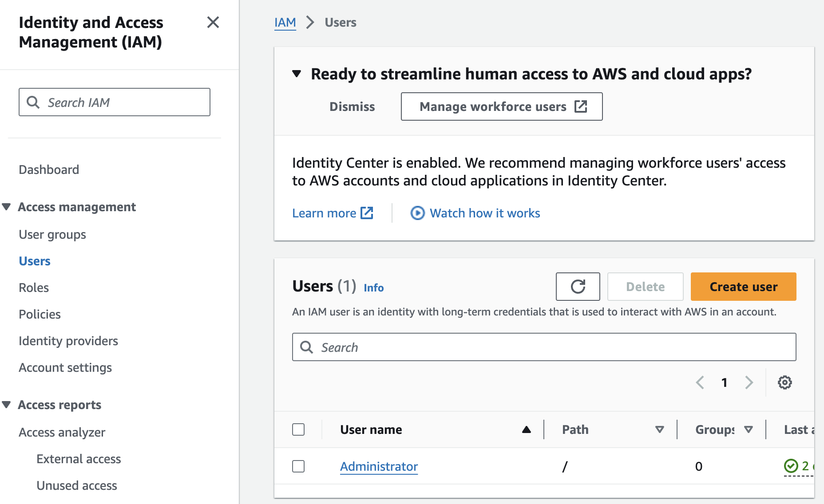Click the Groups column header label
Viewport: 824px width, 504px height.
tap(715, 429)
